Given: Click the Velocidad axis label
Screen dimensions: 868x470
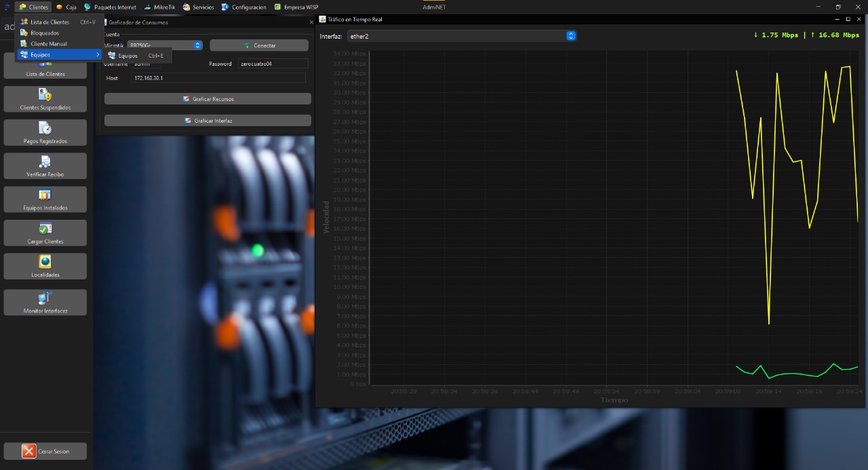Looking at the screenshot, I should [x=326, y=217].
